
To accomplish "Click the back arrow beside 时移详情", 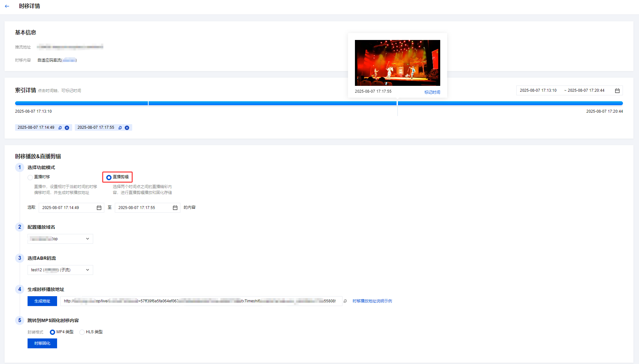I will 7,6.
